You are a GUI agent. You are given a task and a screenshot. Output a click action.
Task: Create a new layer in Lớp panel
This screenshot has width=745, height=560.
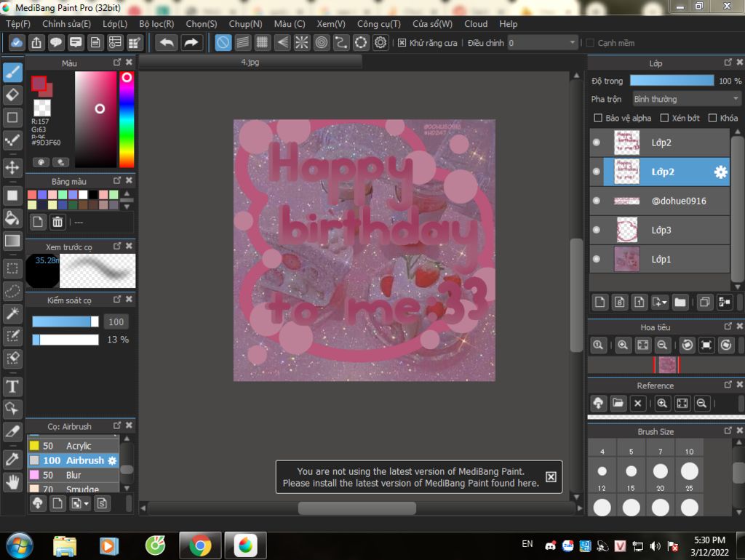[x=599, y=302]
